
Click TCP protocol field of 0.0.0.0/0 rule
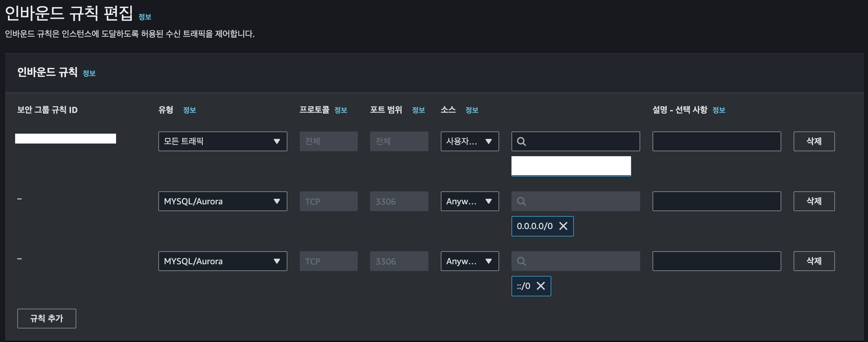click(328, 202)
